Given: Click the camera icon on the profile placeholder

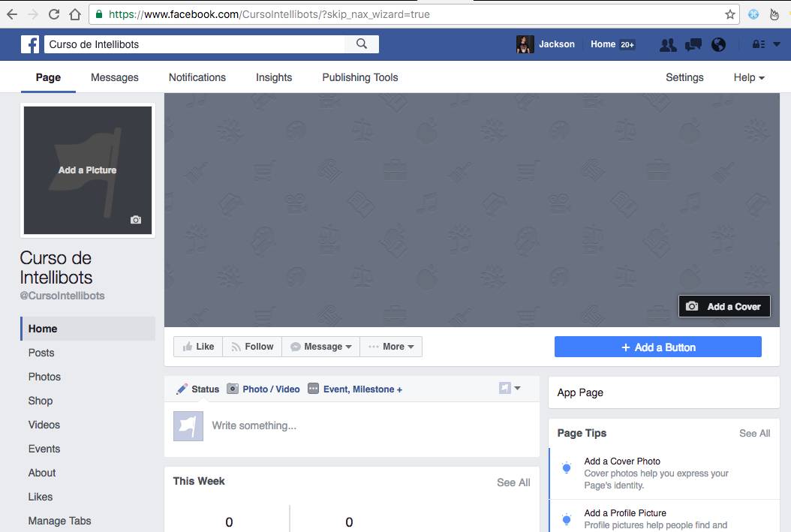Looking at the screenshot, I should pyautogui.click(x=135, y=220).
